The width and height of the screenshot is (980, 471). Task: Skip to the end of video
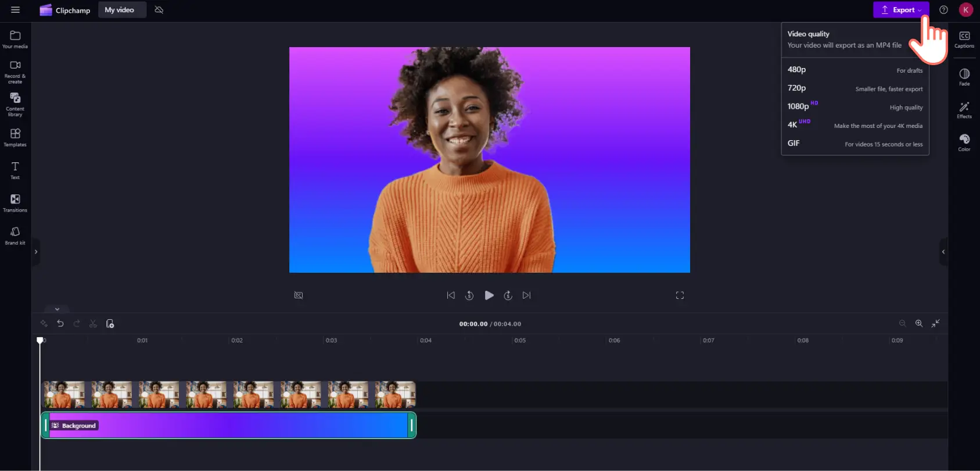point(526,295)
